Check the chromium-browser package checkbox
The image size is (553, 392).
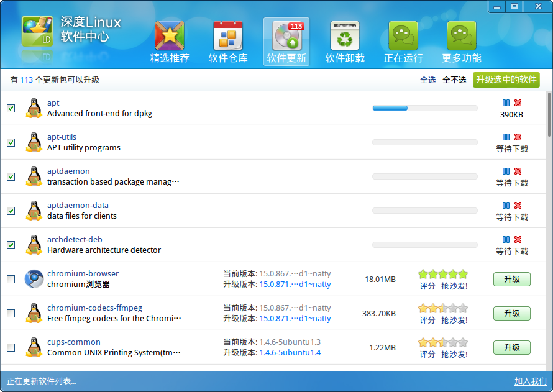click(11, 279)
